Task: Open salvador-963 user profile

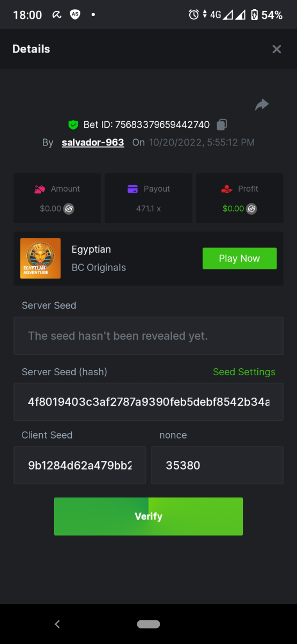Action: tap(93, 143)
